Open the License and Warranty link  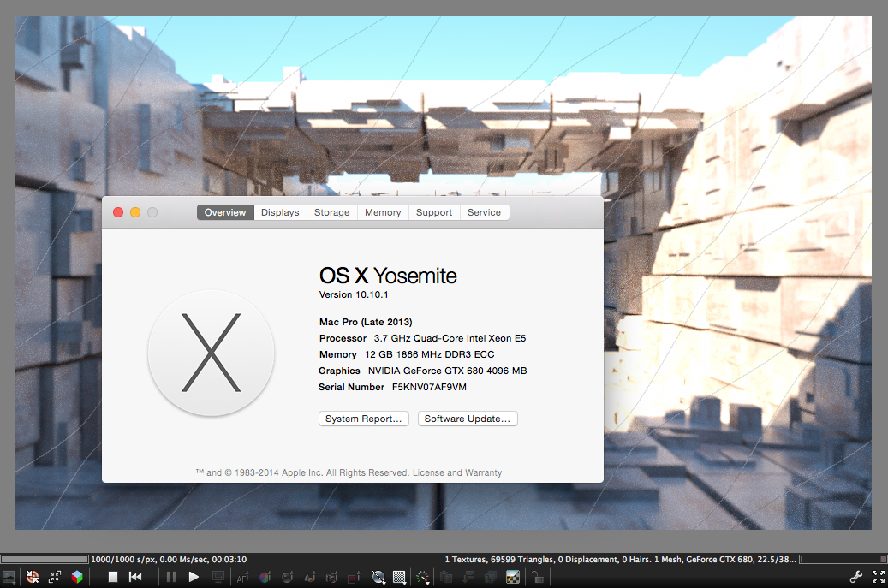[457, 472]
